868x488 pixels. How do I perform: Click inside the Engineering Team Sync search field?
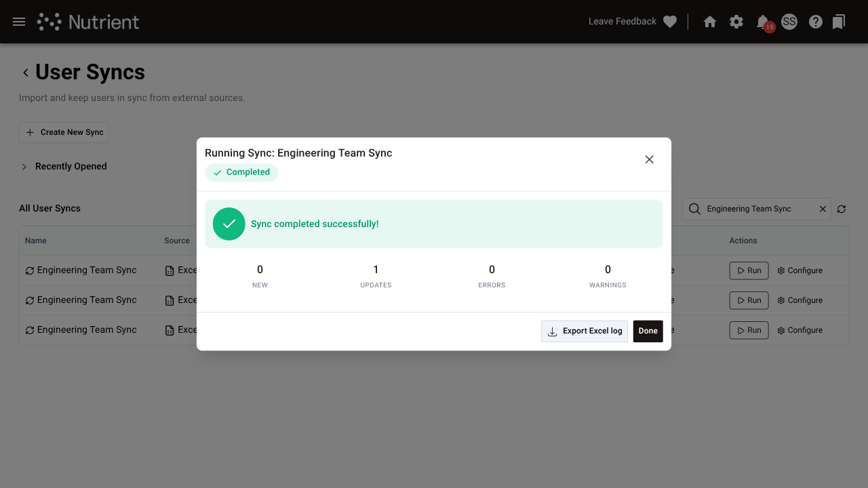[753, 209]
